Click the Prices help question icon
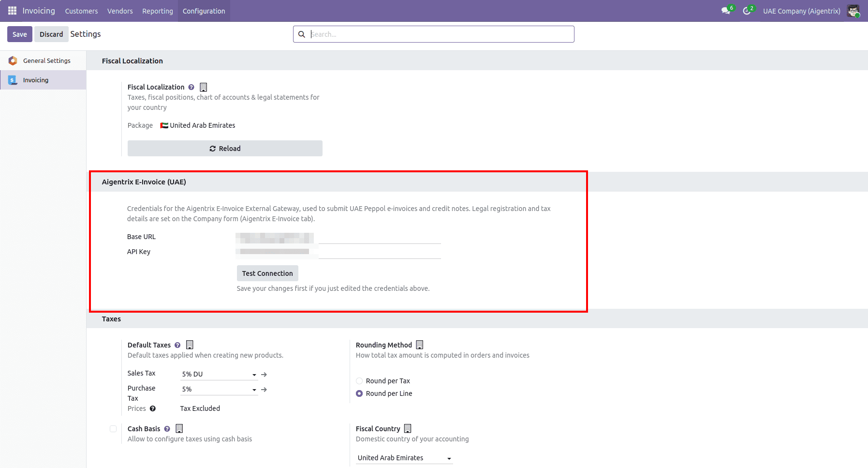This screenshot has width=868, height=468. 153,409
